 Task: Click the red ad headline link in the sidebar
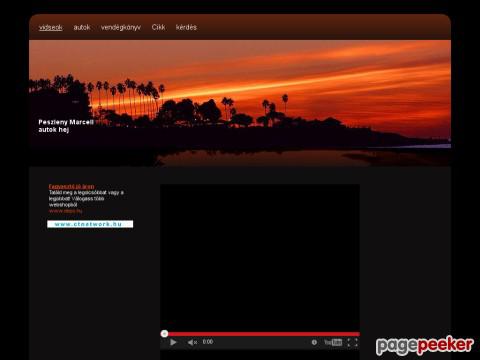point(71,186)
